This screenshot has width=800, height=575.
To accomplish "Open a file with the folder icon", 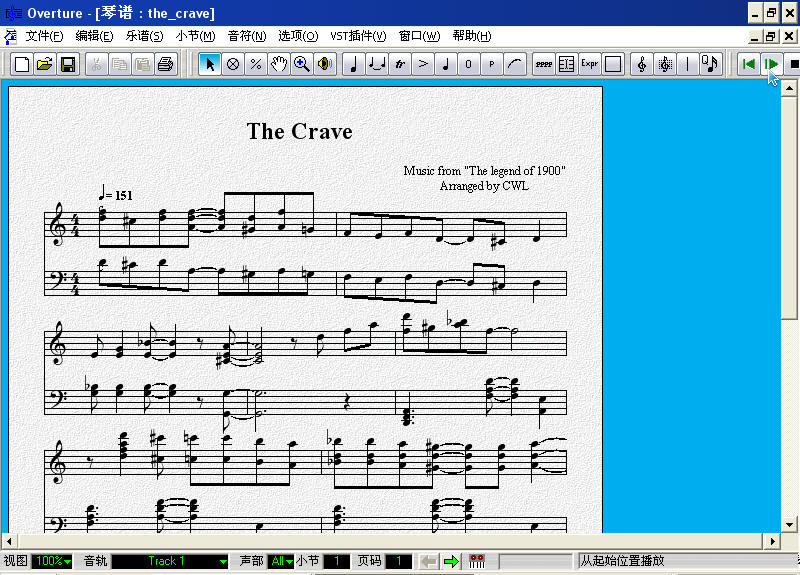I will coord(45,64).
